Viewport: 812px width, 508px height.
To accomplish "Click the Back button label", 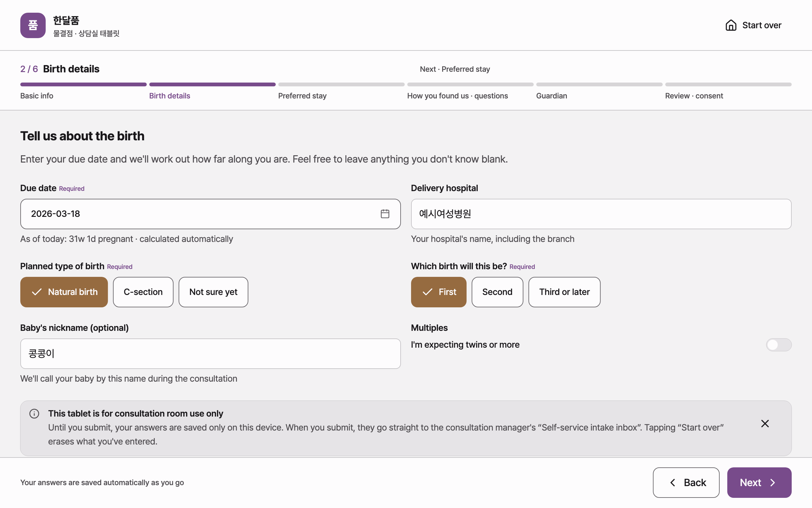I will pos(695,483).
